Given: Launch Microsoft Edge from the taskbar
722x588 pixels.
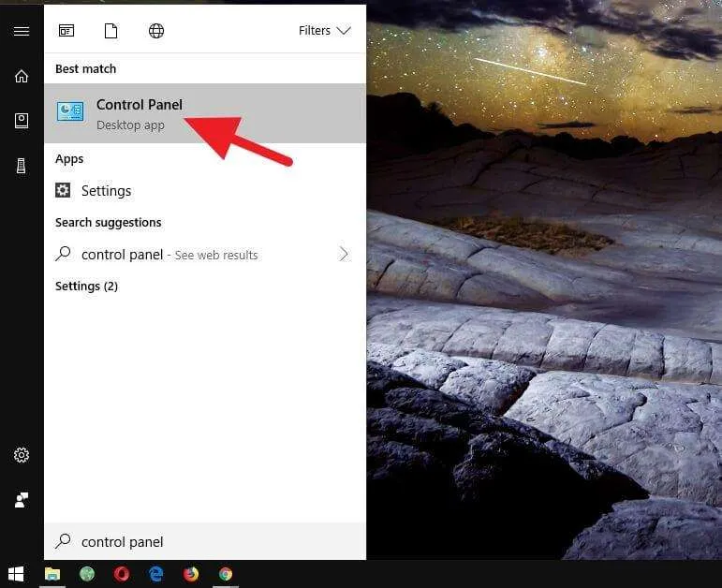Looking at the screenshot, I should click(156, 574).
